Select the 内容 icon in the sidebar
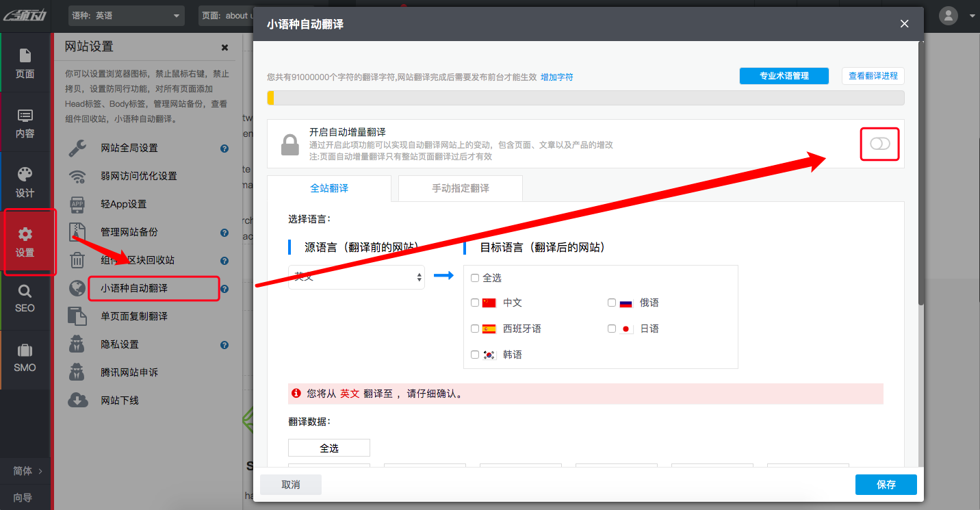The width and height of the screenshot is (980, 510). pos(25,123)
